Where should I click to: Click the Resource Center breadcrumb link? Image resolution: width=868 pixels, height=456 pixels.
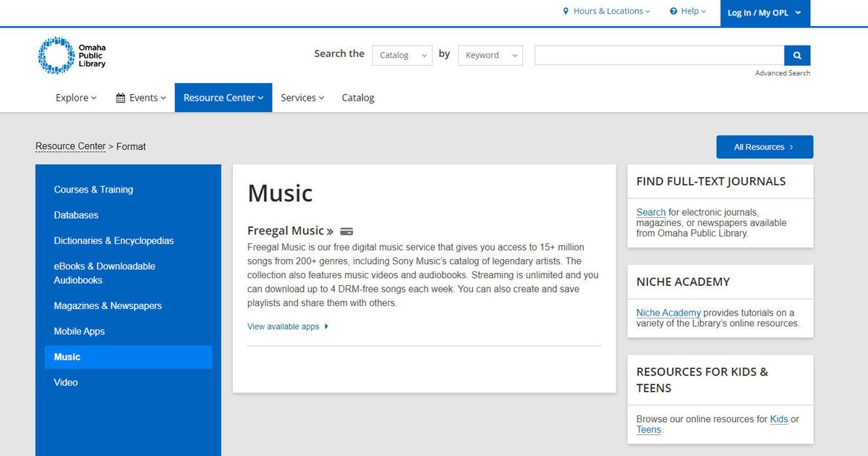coord(70,146)
